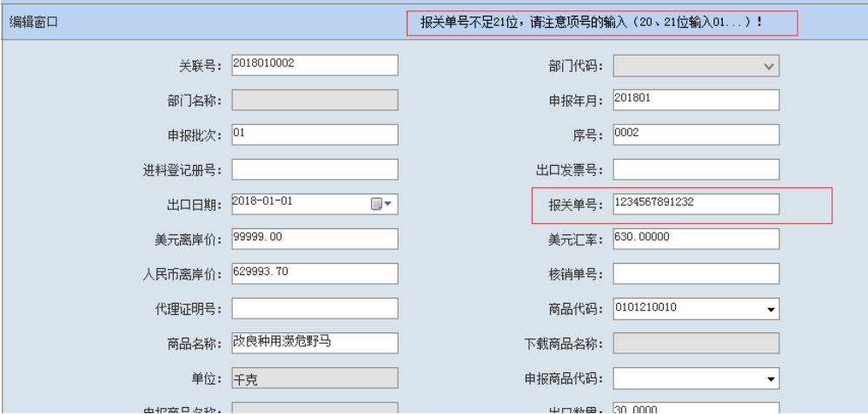Click the empty 核销单号 field
The width and height of the screenshot is (868, 414).
click(x=695, y=273)
